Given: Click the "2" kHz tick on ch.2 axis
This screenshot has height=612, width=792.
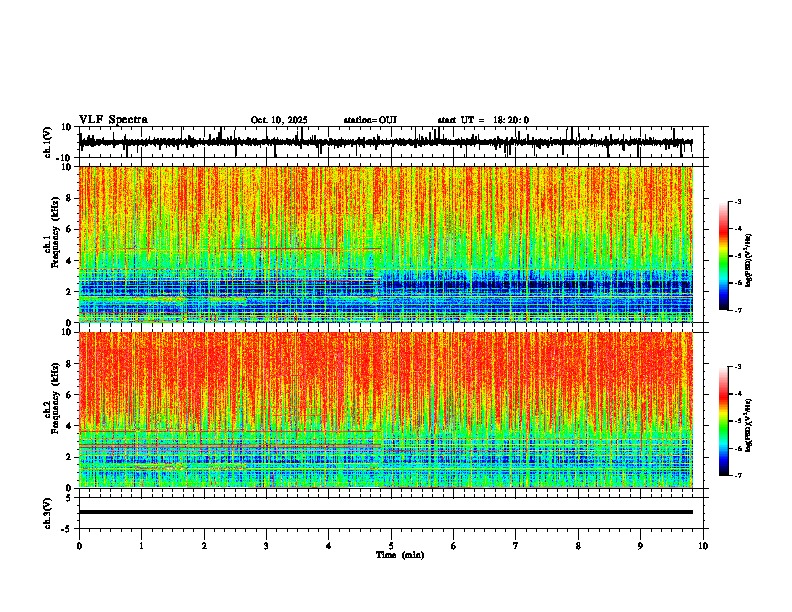Looking at the screenshot, I should click(69, 457).
